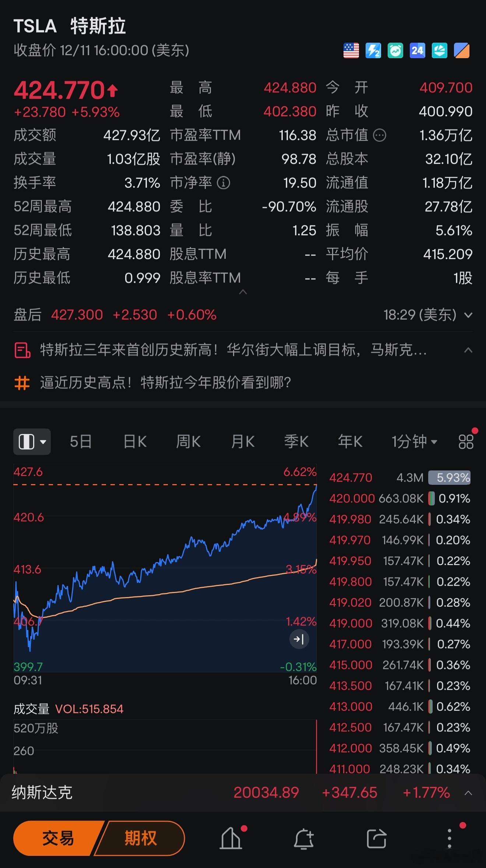Select the 420.000 663.08K price level row
486x868 pixels.
(x=400, y=498)
